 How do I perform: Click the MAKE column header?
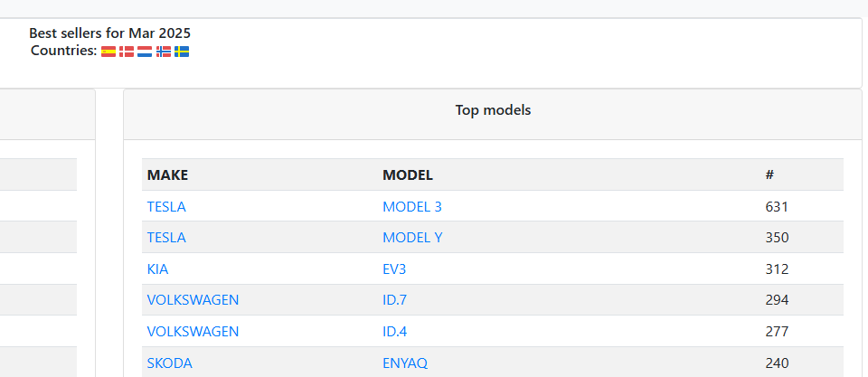(168, 175)
